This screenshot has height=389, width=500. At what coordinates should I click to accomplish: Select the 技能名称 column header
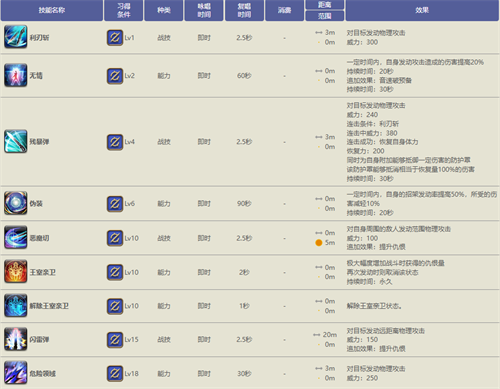tap(52, 10)
